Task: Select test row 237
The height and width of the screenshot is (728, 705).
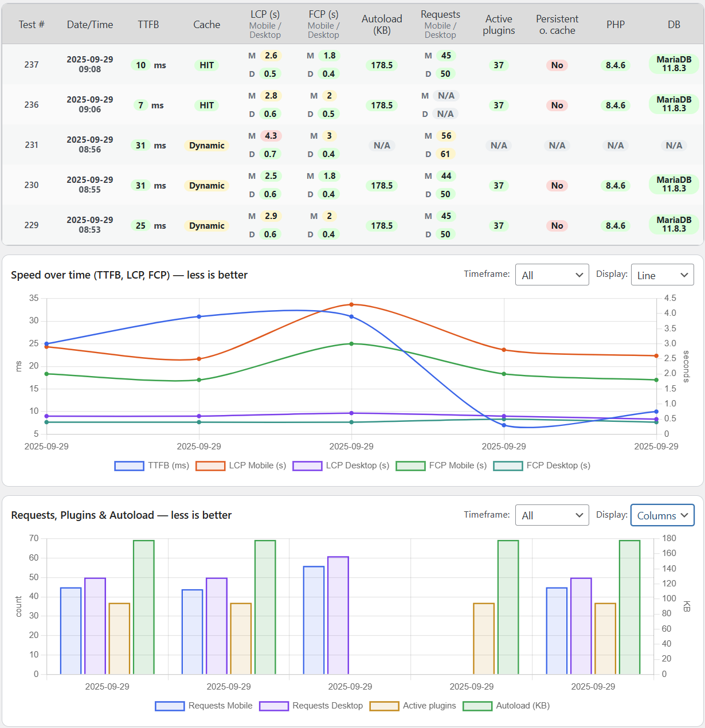Action: [32, 65]
